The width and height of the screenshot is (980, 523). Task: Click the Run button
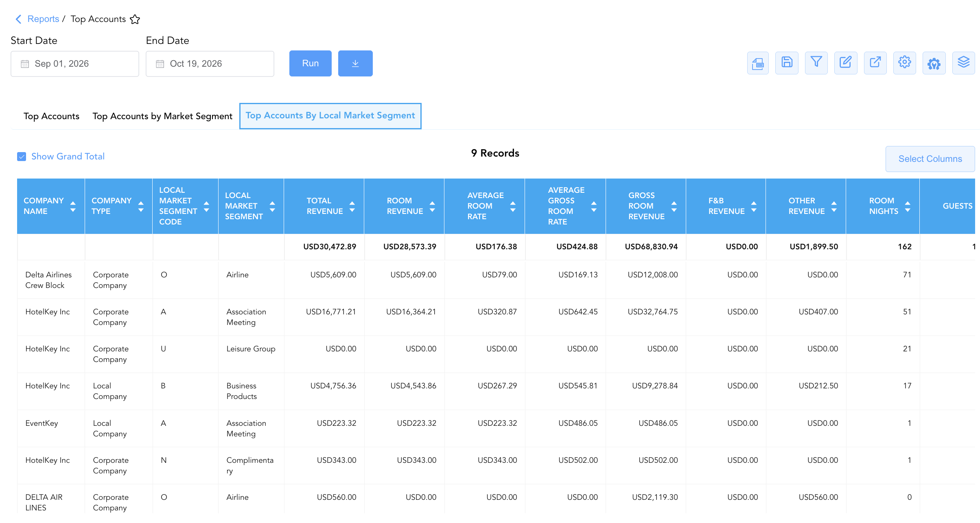pyautogui.click(x=311, y=63)
